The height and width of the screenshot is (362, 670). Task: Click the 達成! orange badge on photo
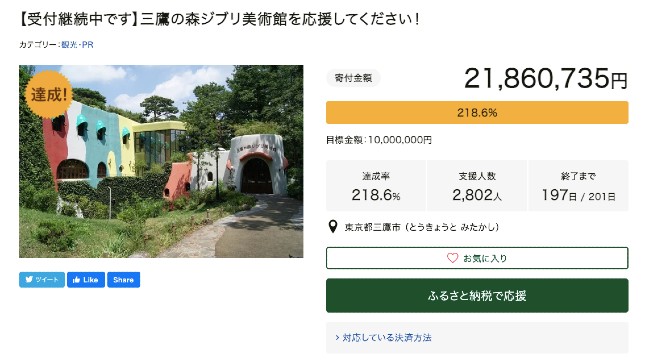coord(49,94)
